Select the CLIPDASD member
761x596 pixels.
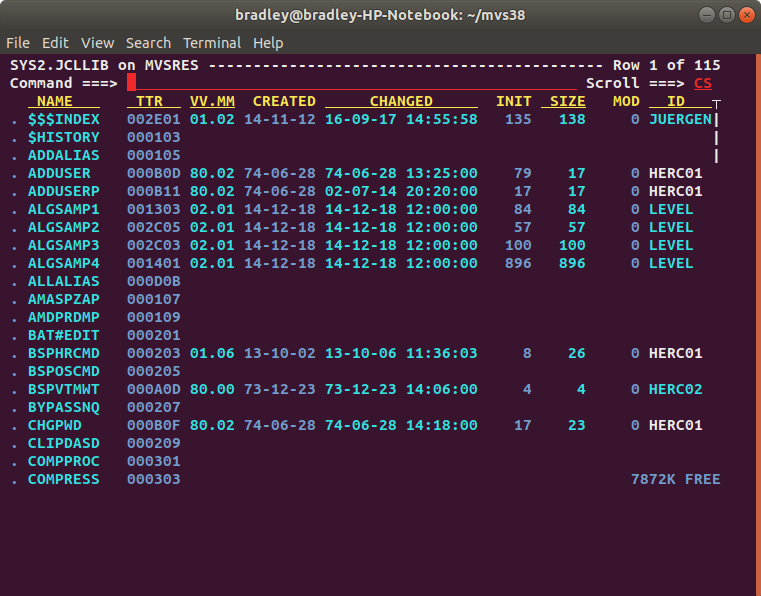64,443
